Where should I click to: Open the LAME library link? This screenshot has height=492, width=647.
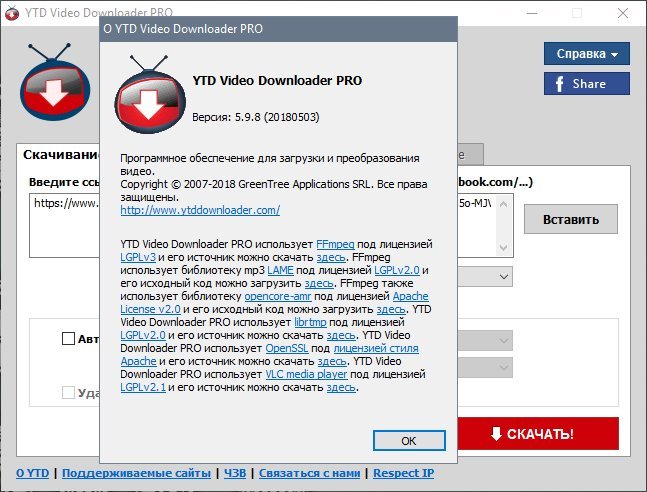click(280, 270)
